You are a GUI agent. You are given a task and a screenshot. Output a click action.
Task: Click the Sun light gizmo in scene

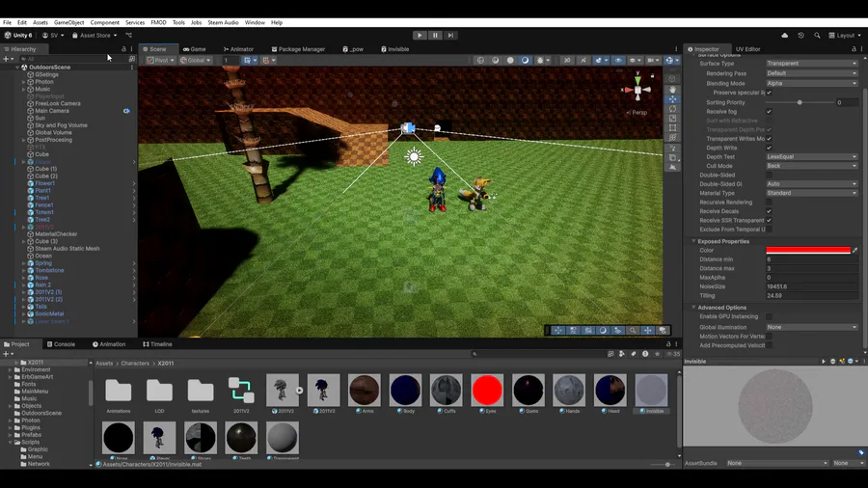414,157
